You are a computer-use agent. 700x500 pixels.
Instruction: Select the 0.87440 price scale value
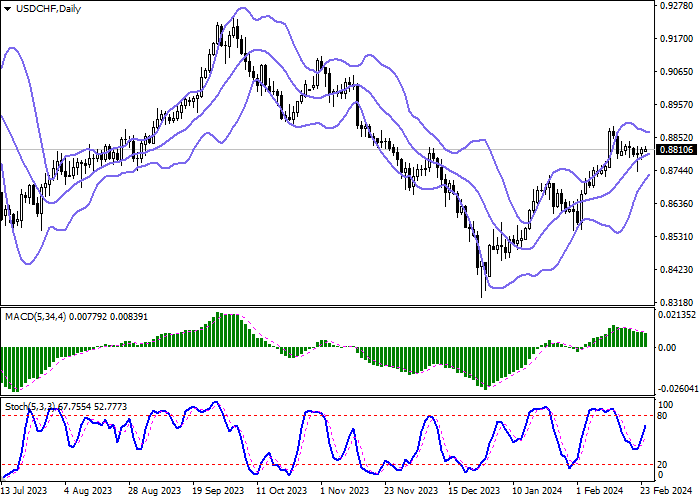pyautogui.click(x=677, y=171)
